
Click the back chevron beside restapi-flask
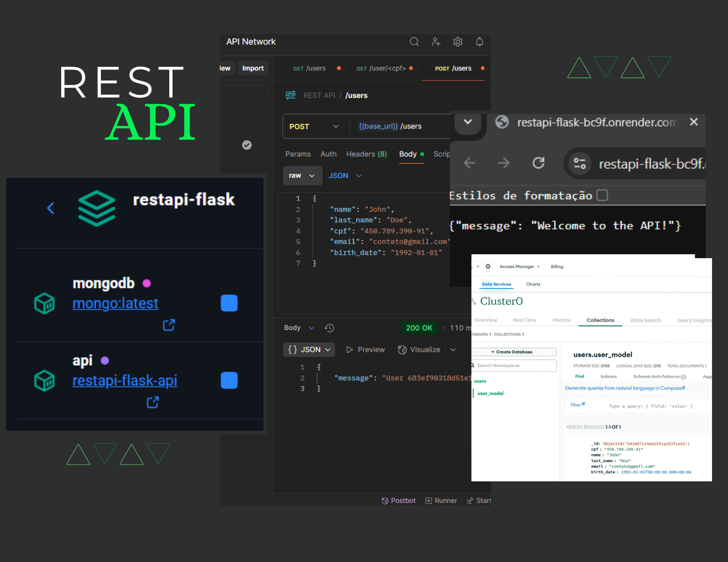[51, 208]
